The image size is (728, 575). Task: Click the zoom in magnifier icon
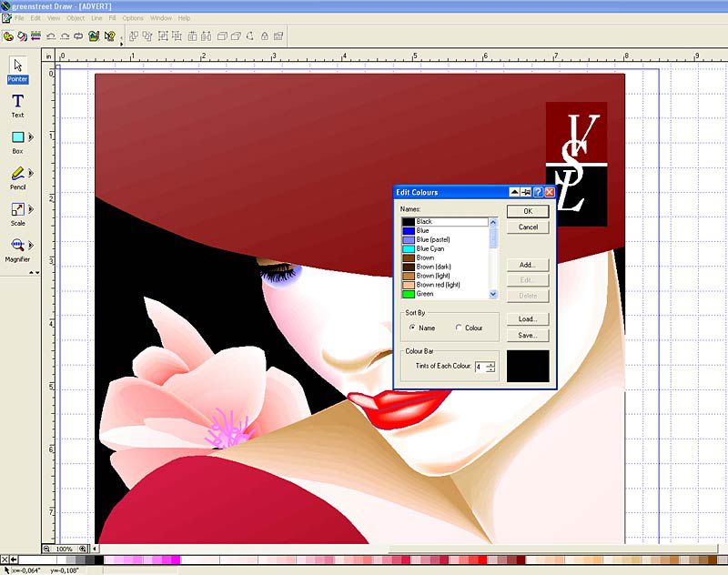point(83,550)
